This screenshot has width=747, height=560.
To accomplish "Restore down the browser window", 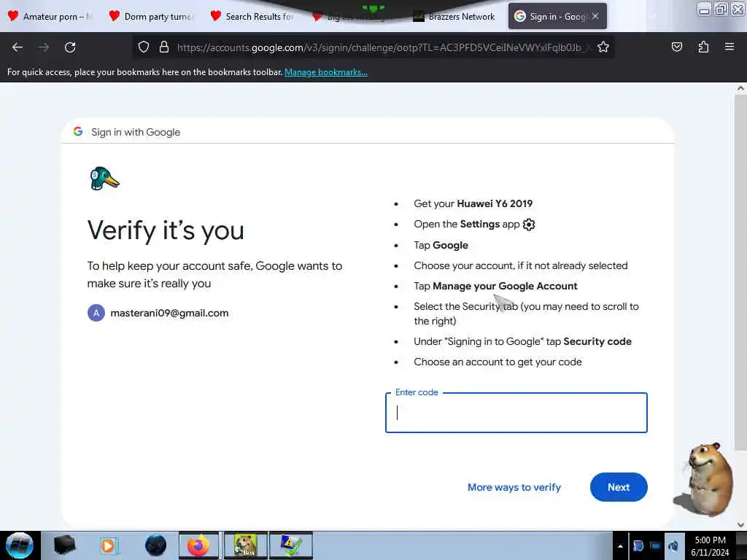I will [721, 9].
